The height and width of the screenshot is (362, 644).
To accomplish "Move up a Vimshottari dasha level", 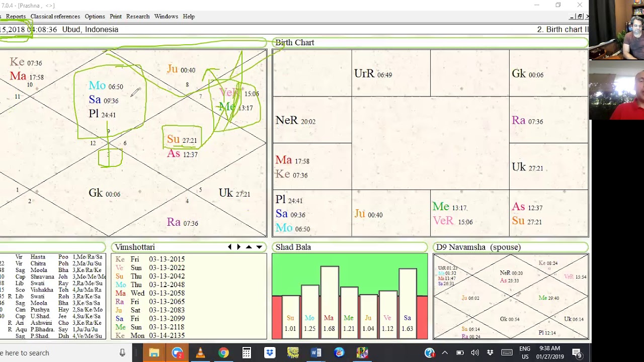I will (249, 247).
